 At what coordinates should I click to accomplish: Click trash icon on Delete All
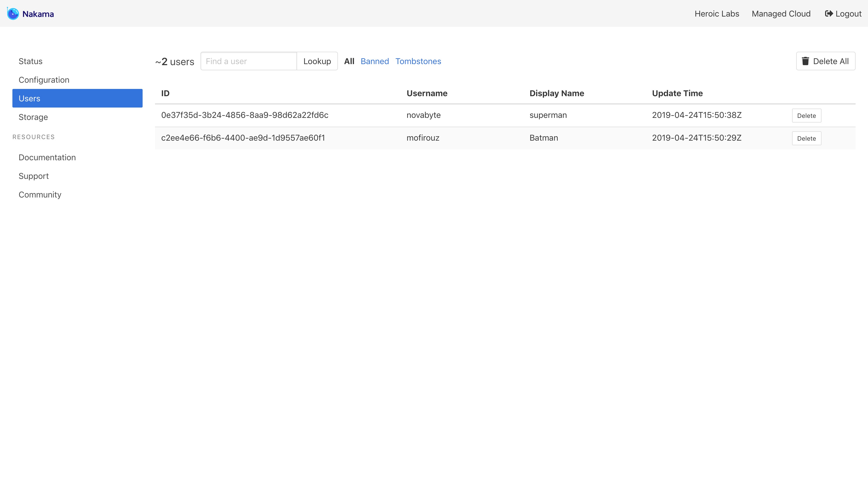tap(805, 61)
